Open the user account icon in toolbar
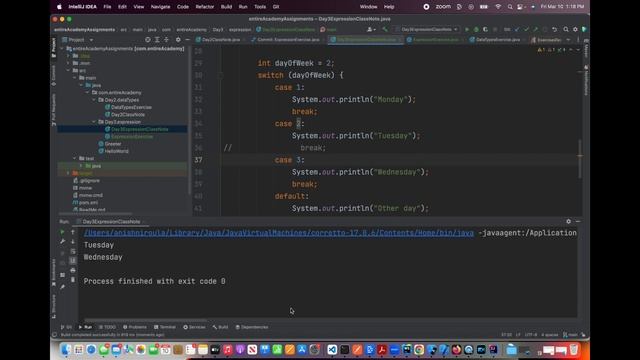This screenshot has width=640, height=360. [x=370, y=29]
